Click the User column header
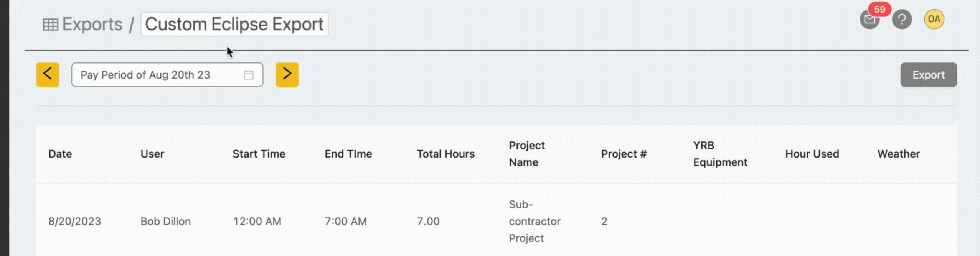980x256 pixels. tap(152, 154)
